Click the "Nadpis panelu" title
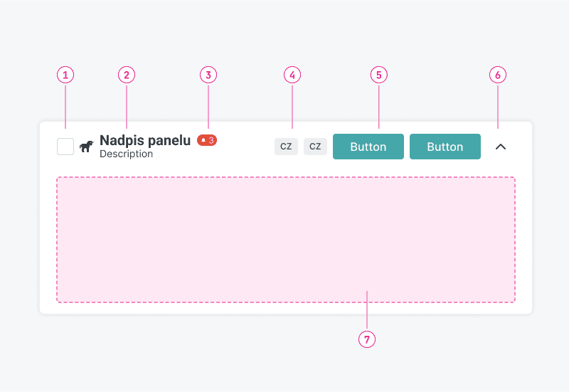 (145, 141)
